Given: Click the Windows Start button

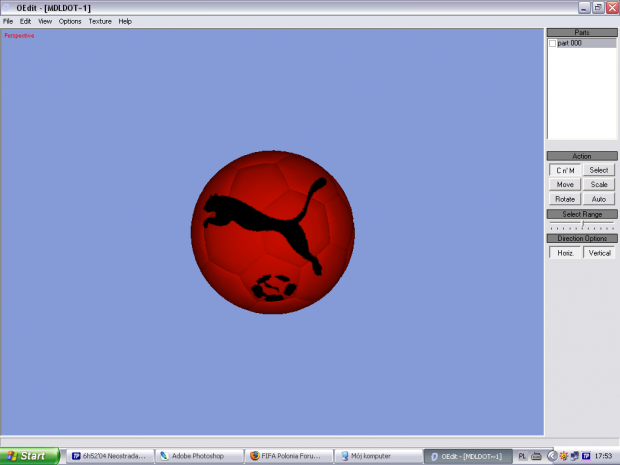Looking at the screenshot, I should coord(27,456).
